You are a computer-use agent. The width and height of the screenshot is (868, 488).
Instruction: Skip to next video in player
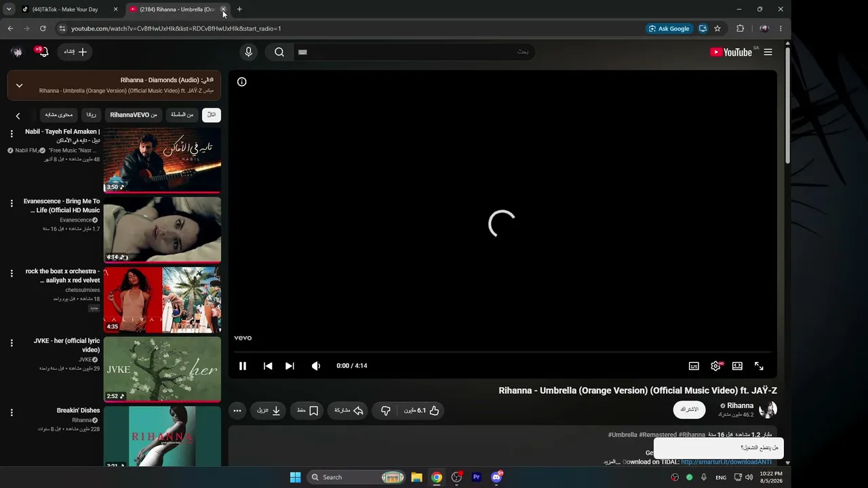pos(290,366)
